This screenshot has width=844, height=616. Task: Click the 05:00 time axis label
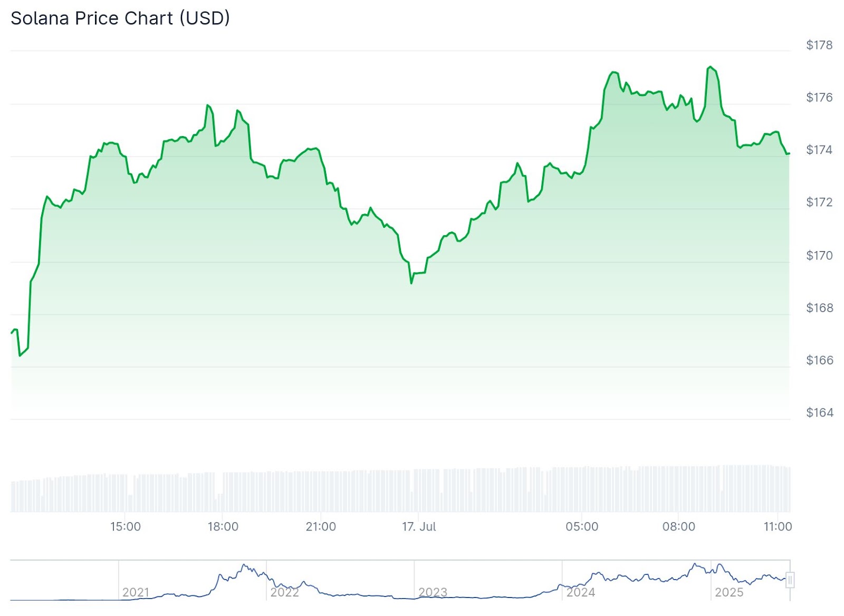coord(582,526)
